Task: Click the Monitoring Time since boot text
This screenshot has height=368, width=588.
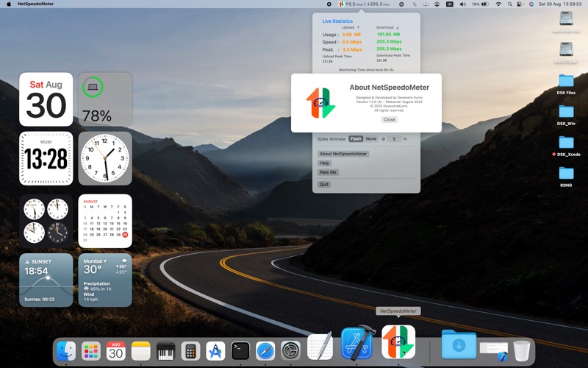Action: tap(366, 70)
